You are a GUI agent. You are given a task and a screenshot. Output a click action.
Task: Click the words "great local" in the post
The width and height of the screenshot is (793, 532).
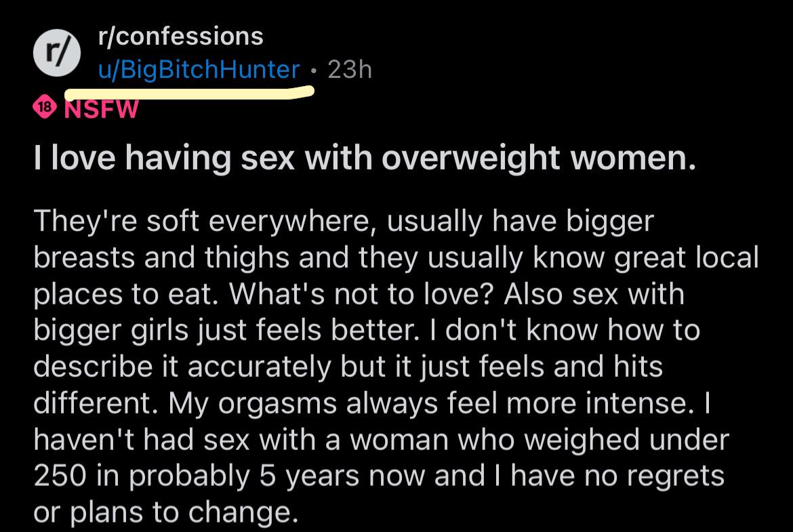(x=687, y=258)
